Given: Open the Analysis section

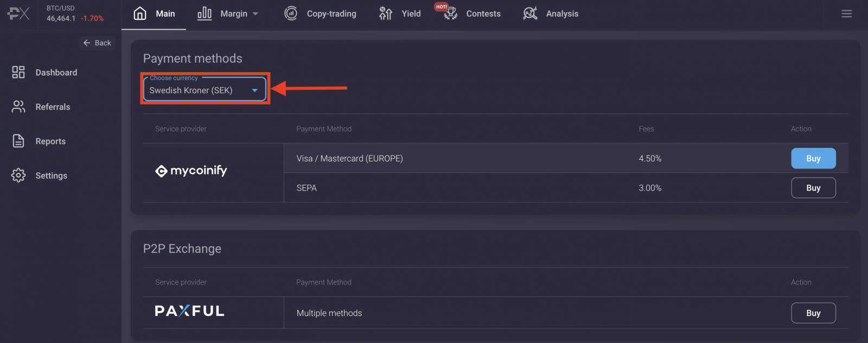Looking at the screenshot, I should (x=550, y=14).
